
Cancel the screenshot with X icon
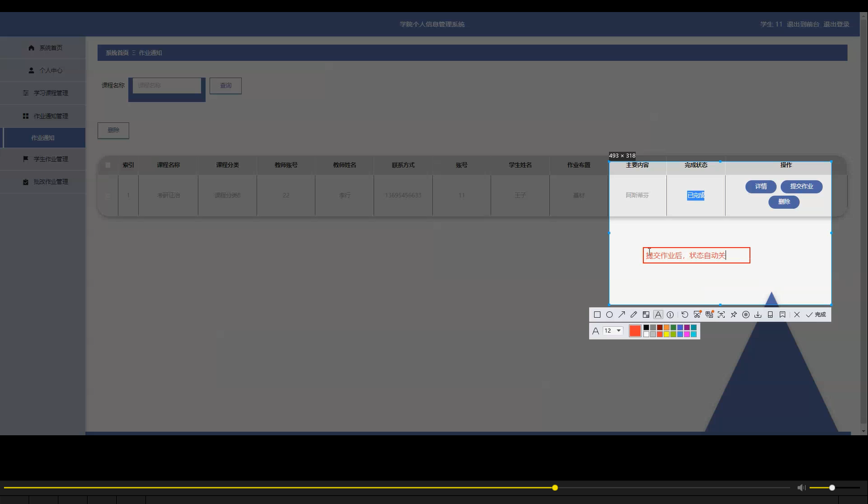tap(797, 314)
